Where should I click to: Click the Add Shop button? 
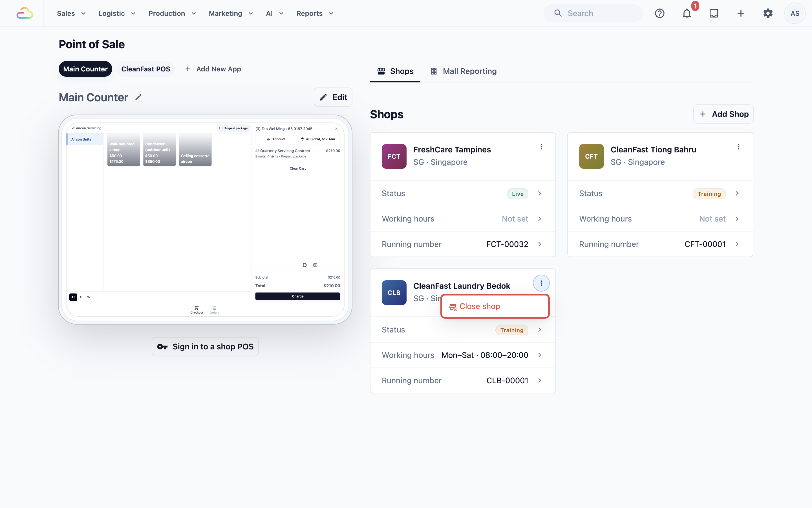point(723,114)
